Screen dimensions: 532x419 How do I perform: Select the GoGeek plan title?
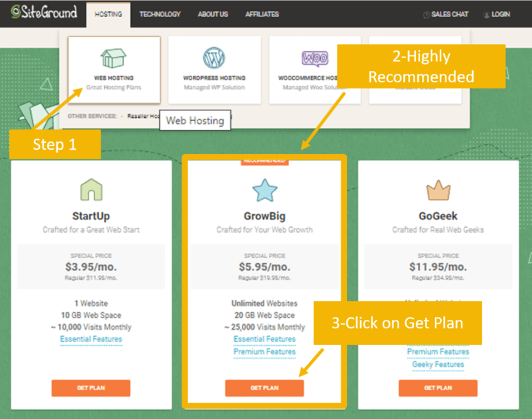(438, 216)
